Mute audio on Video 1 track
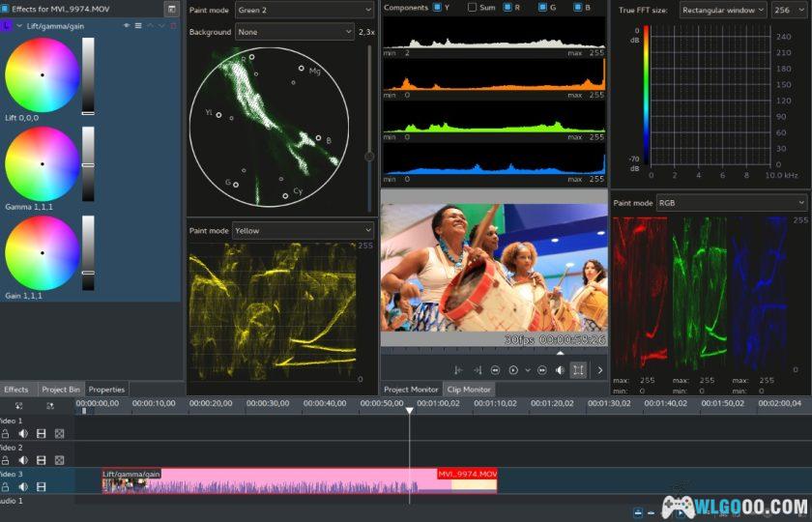This screenshot has width=812, height=522. point(23,434)
